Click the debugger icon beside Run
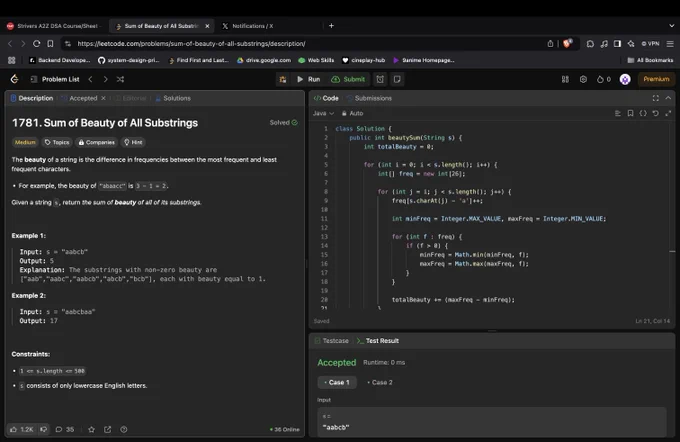 (283, 79)
